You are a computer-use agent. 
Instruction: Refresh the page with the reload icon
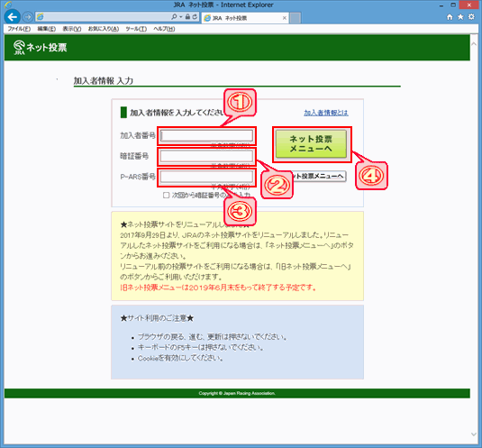pos(195,16)
